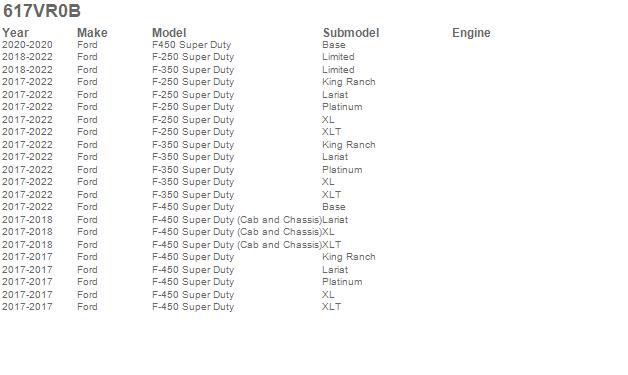Image resolution: width=628 pixels, height=375 pixels.
Task: Click the XLT submodel cell in the F-350 Super Duty row
Action: click(x=332, y=195)
